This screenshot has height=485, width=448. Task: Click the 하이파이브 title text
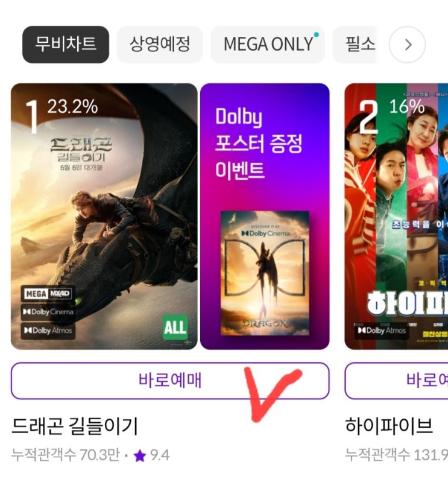tap(389, 426)
